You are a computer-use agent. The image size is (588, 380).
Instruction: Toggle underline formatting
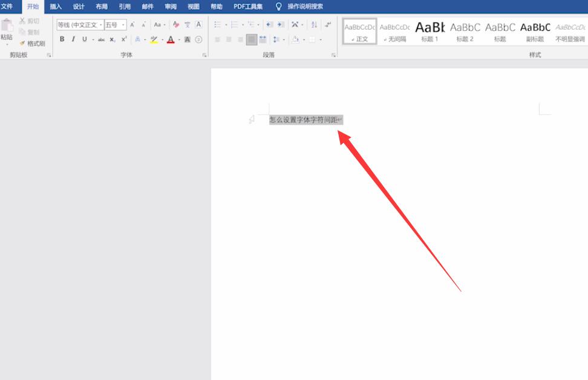(84, 39)
